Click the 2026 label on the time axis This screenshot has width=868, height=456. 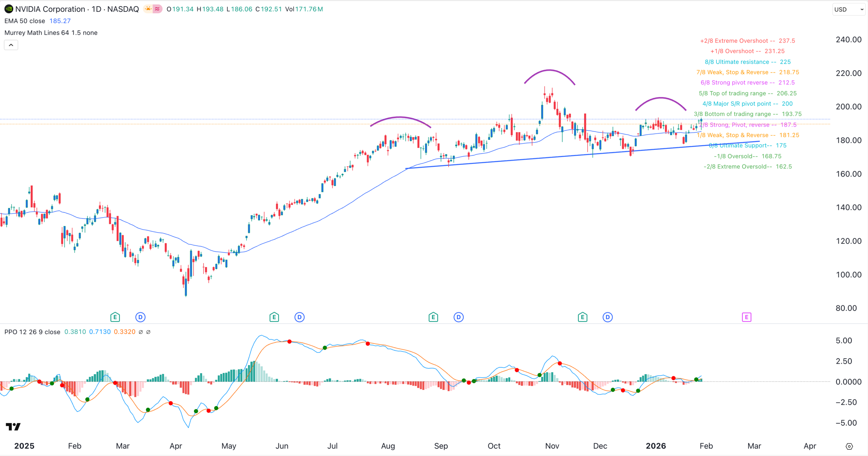click(x=655, y=446)
